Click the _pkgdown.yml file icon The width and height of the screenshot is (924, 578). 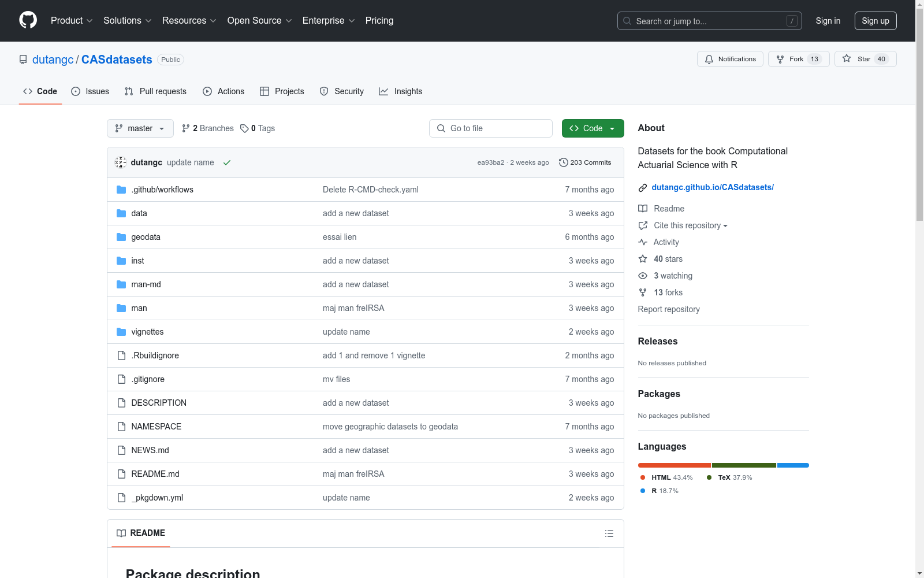121,498
